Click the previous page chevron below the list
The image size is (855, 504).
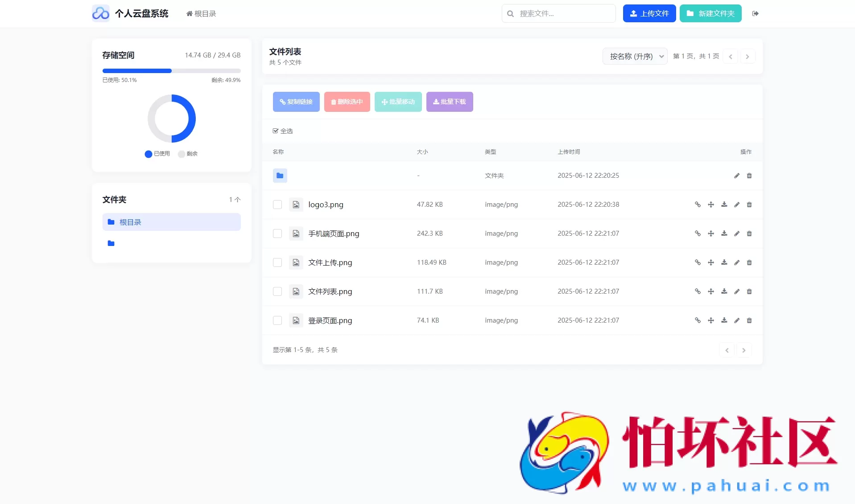[727, 350]
